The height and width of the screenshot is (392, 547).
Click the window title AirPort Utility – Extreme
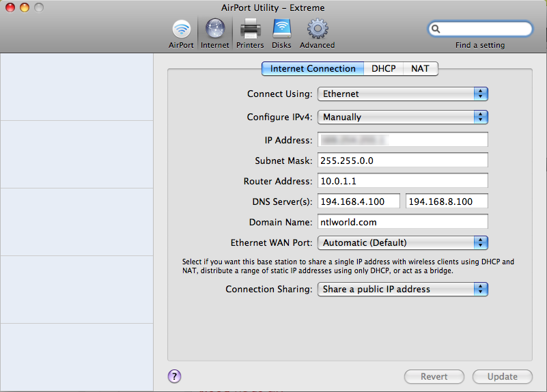click(272, 8)
